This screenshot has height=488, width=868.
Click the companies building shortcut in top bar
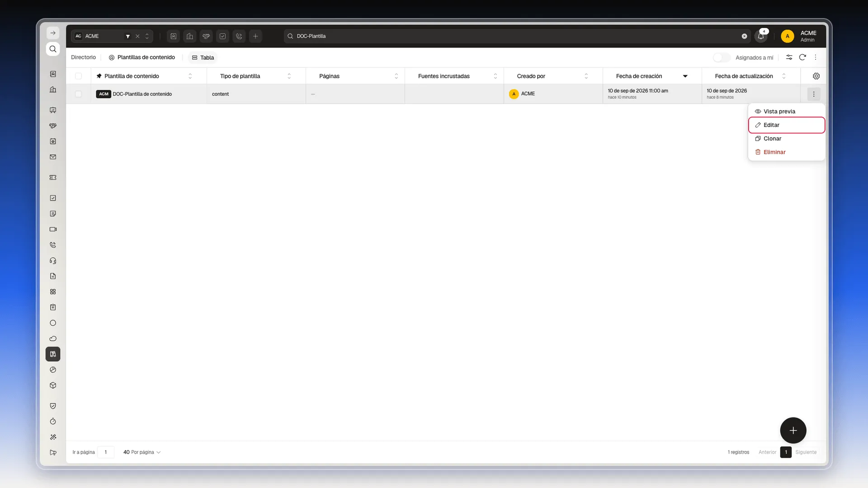point(190,36)
